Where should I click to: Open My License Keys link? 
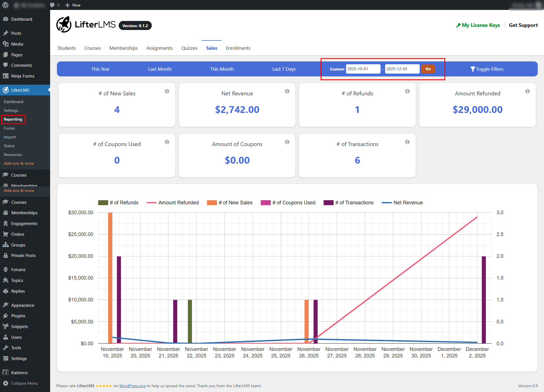pos(478,25)
